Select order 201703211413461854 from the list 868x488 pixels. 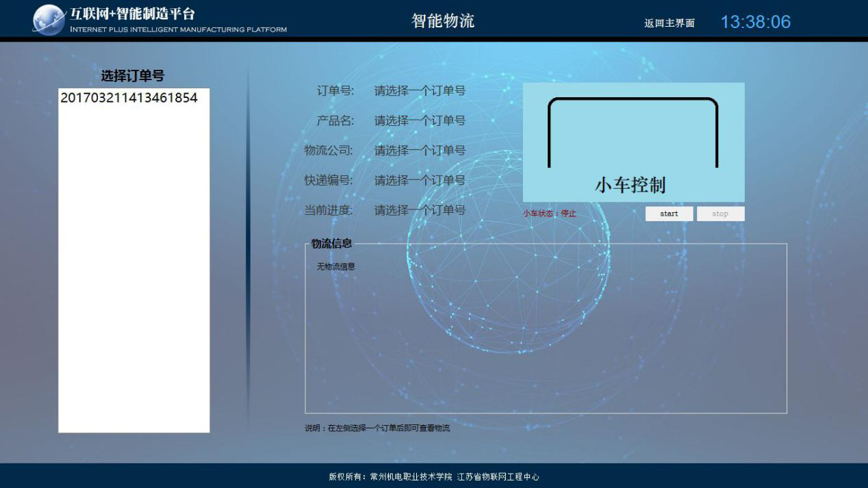(129, 98)
